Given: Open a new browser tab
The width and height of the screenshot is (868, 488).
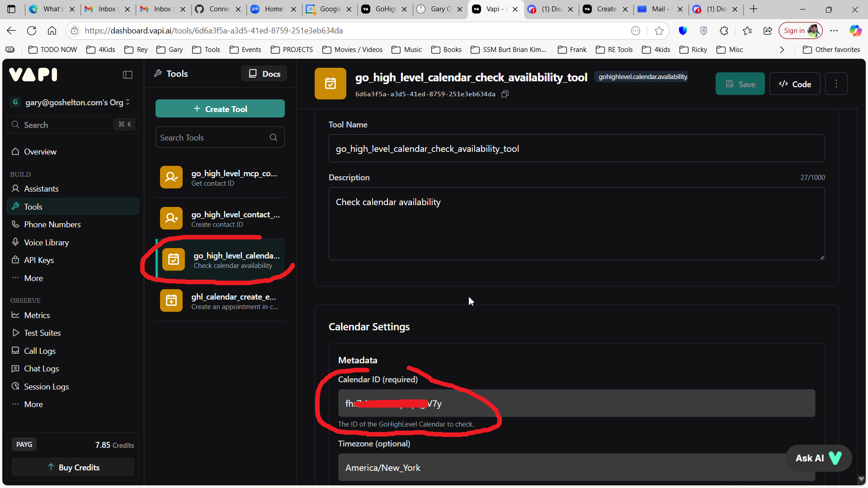Looking at the screenshot, I should 754,9.
